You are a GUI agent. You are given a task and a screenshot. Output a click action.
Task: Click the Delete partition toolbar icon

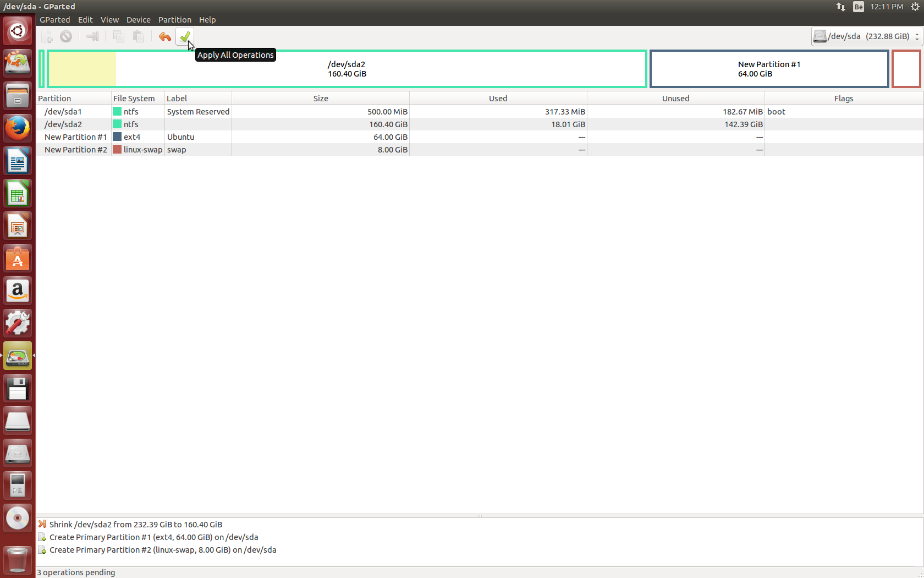pos(66,36)
